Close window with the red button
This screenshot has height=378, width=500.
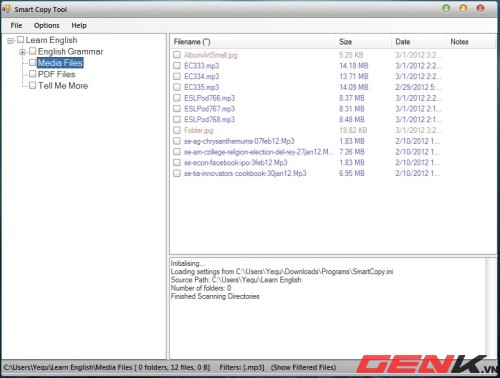480,8
